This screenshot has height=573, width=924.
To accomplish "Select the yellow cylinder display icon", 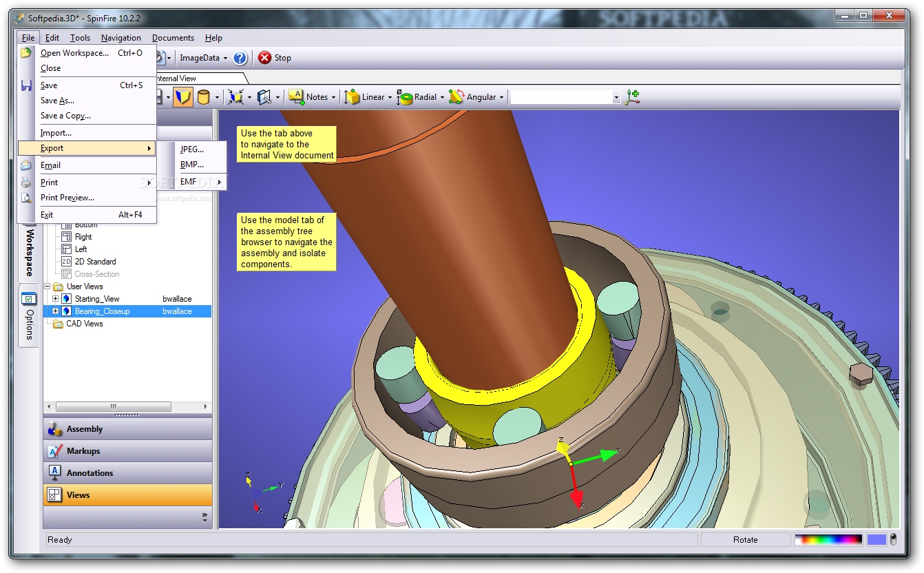I will coord(204,97).
